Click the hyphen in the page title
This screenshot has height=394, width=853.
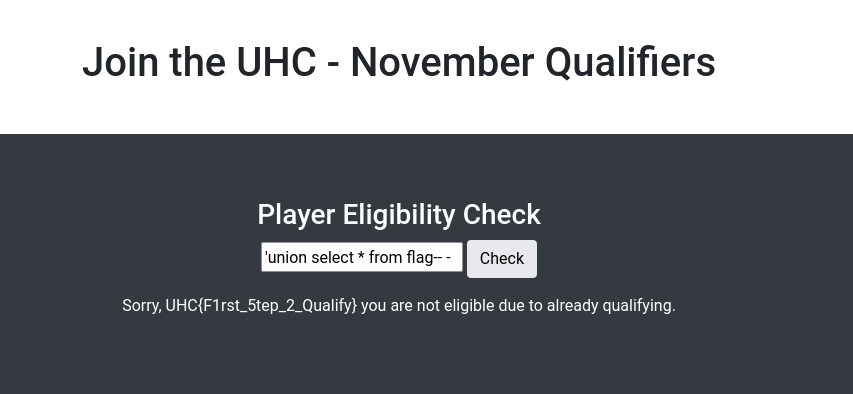[333, 65]
